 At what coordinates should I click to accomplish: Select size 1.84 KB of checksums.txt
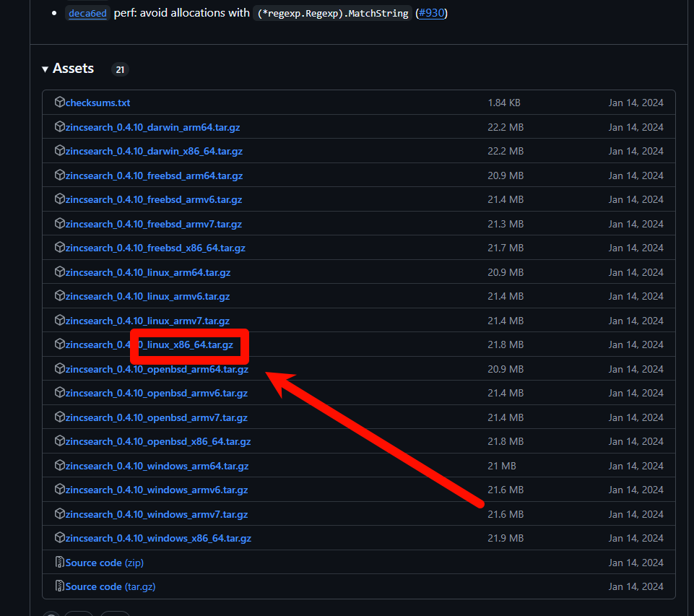pos(504,103)
